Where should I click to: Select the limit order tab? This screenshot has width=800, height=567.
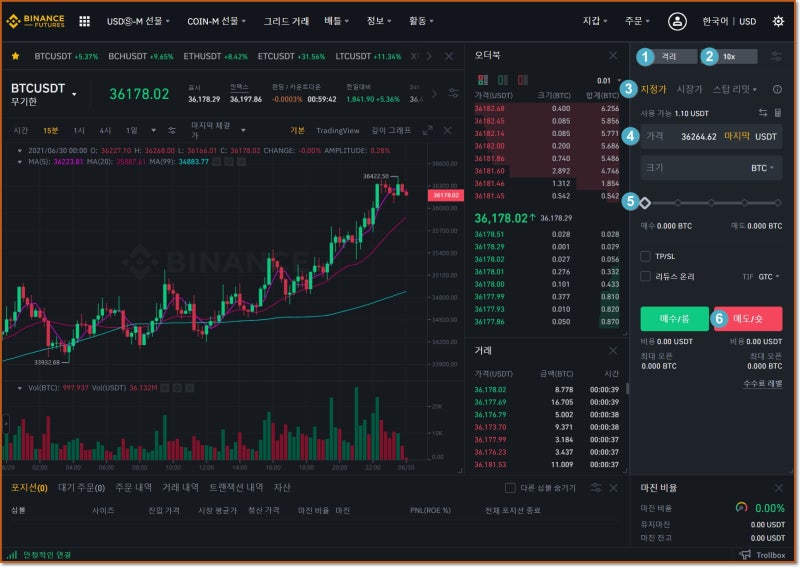(x=653, y=89)
